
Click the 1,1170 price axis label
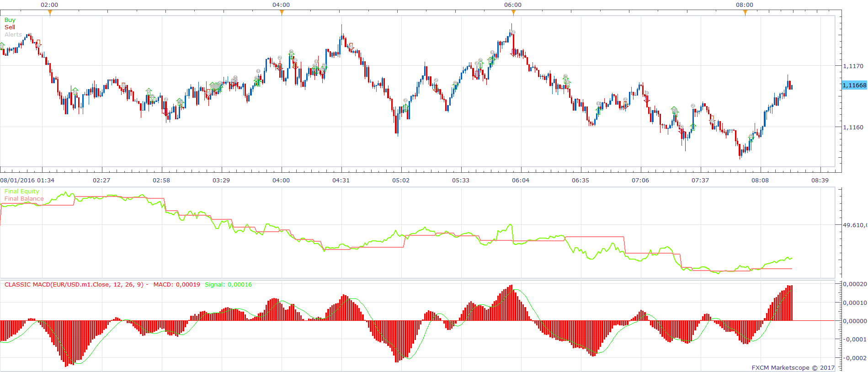853,66
